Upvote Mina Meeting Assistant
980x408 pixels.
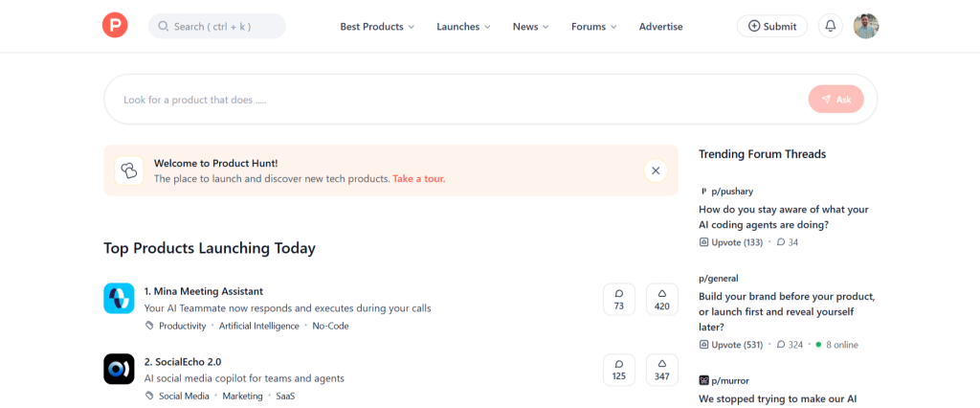[x=662, y=300]
